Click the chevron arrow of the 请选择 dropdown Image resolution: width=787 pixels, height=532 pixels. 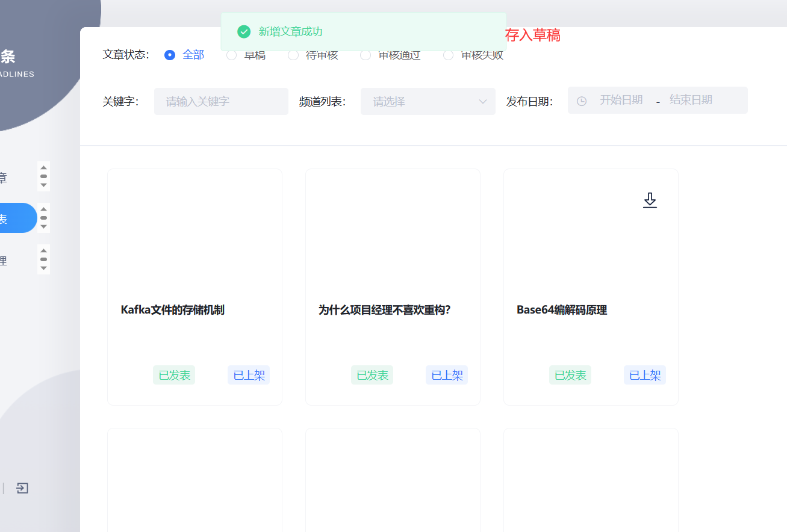[483, 101]
